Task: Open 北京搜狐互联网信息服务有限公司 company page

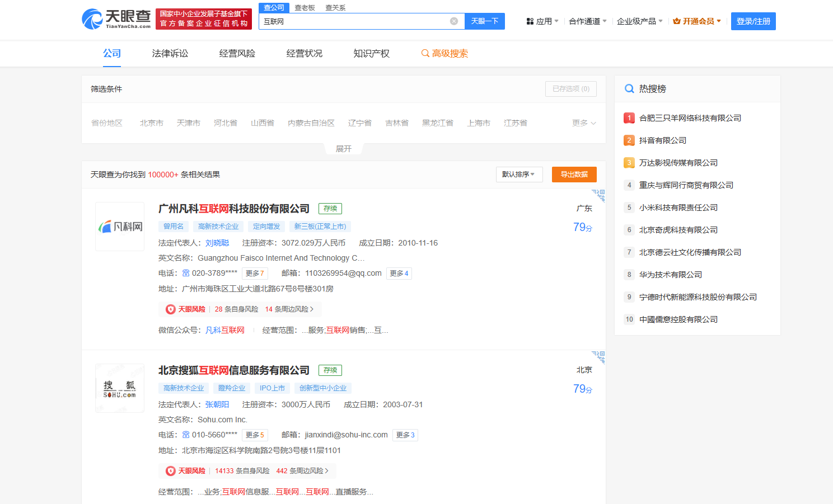Action: pyautogui.click(x=234, y=370)
